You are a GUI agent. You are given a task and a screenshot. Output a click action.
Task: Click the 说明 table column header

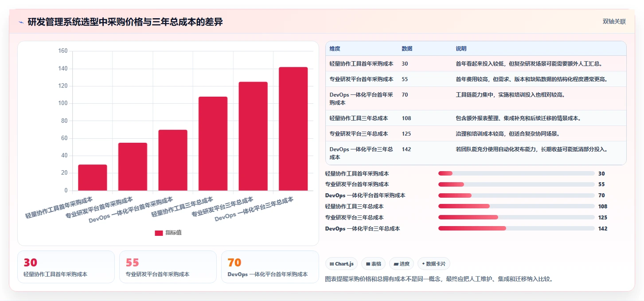pos(461,49)
